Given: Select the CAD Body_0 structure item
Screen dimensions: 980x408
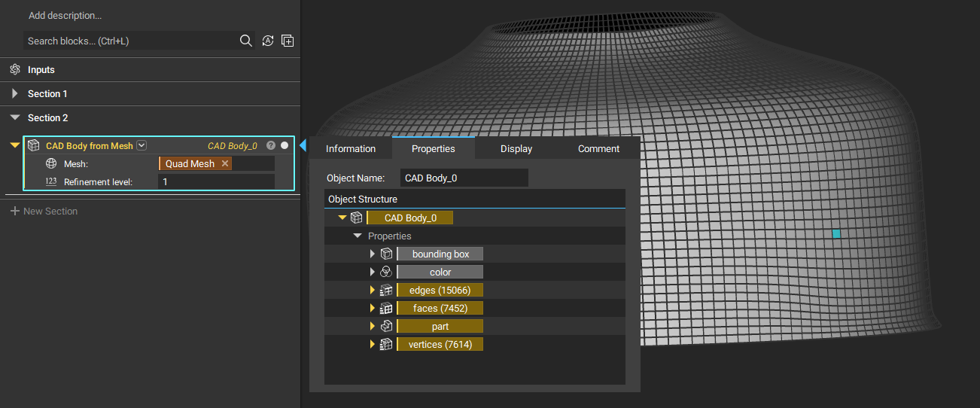Looking at the screenshot, I should coord(410,218).
